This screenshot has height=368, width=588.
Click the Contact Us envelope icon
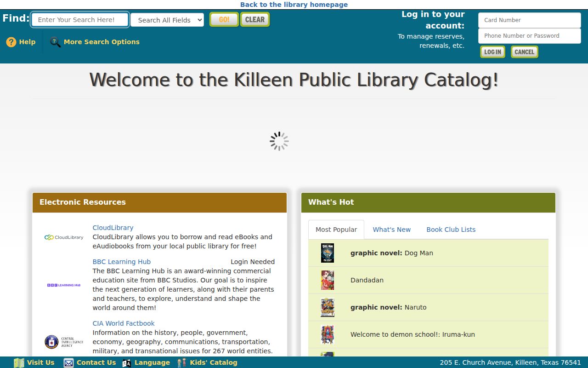click(x=68, y=362)
